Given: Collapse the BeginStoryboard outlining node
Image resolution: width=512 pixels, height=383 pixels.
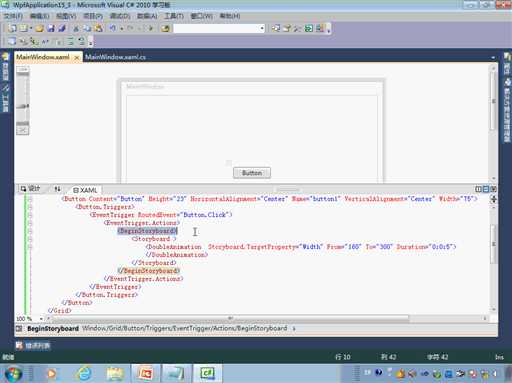Looking at the screenshot, I should pos(30,231).
